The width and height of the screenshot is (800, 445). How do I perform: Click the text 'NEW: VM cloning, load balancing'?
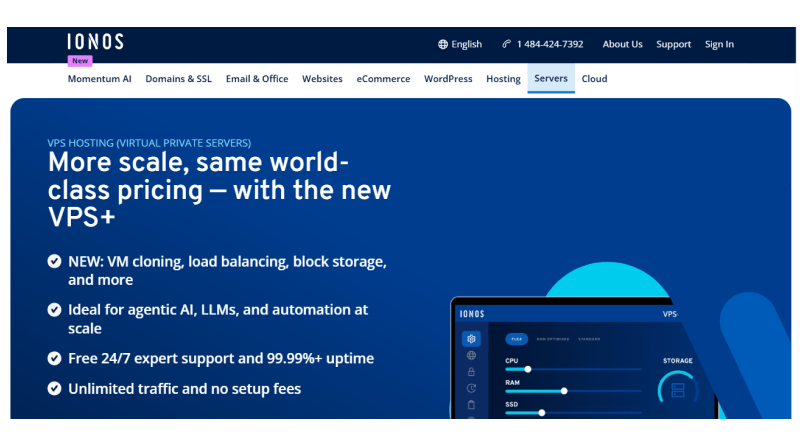[x=227, y=270]
